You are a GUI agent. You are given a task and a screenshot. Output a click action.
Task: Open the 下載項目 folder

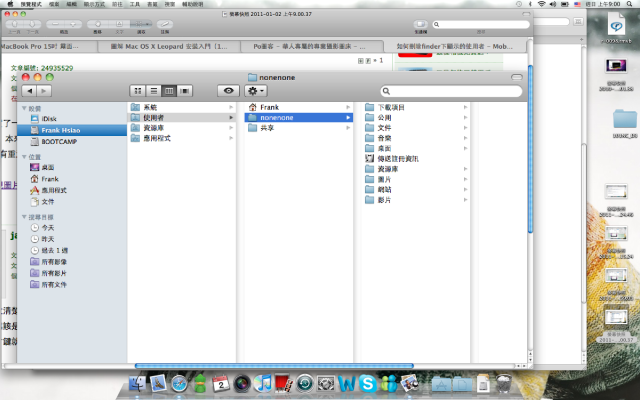point(416,107)
